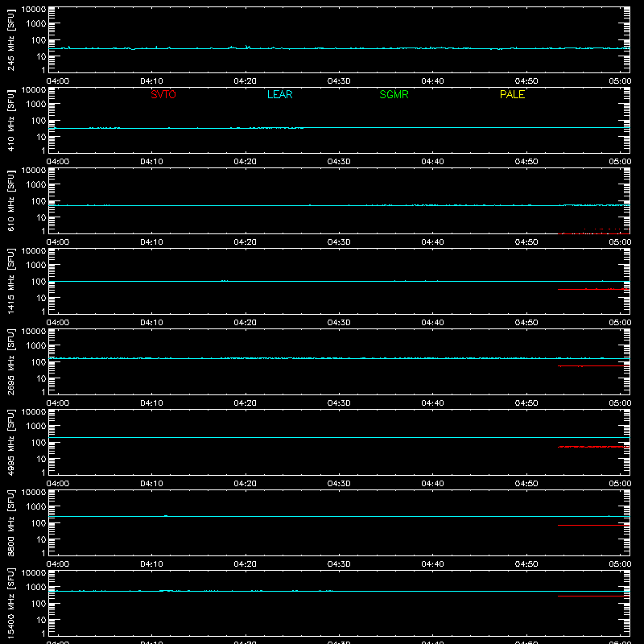Click 04:40 under the 2695 MHz panel
This screenshot has height=644, width=644.
click(x=432, y=403)
